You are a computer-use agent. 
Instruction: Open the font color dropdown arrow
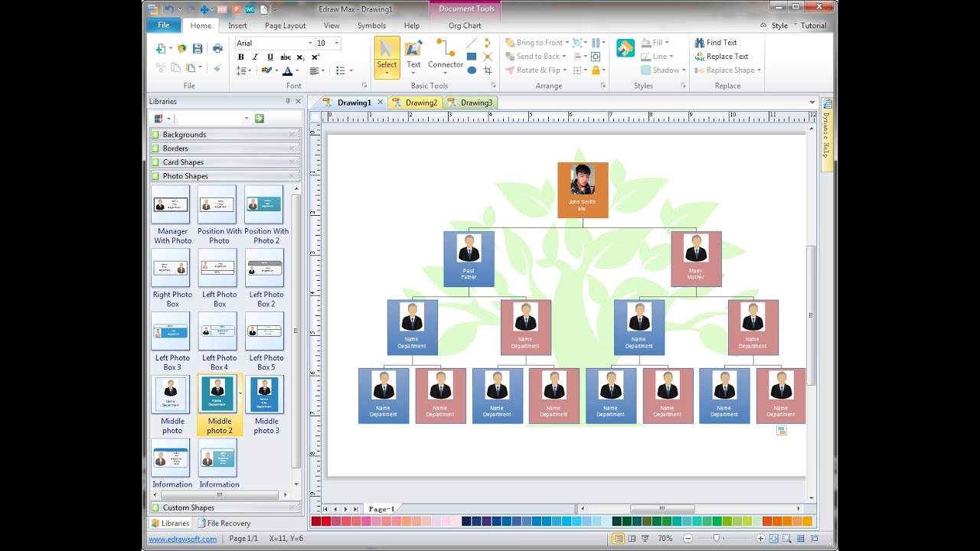tap(298, 71)
